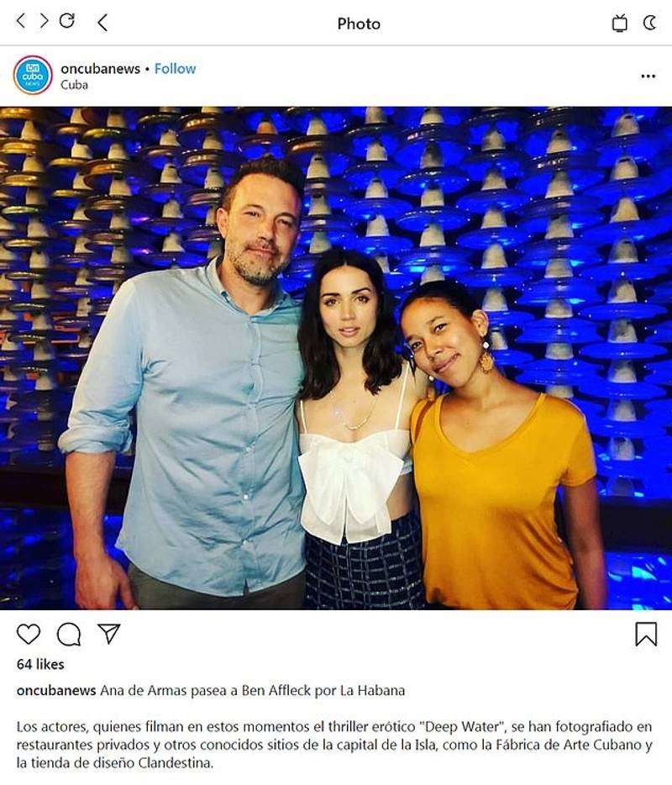Save the post with the bookmark icon
Screen dimensions: 672x785
645,634
